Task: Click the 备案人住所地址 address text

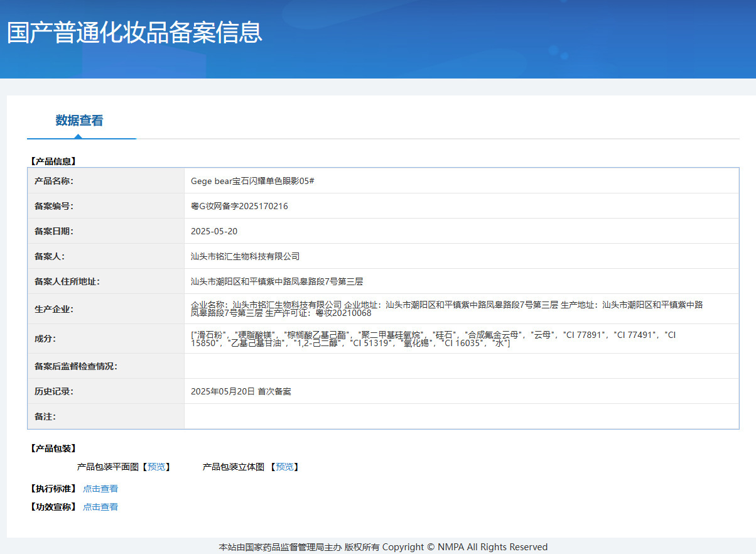Action: coord(277,281)
